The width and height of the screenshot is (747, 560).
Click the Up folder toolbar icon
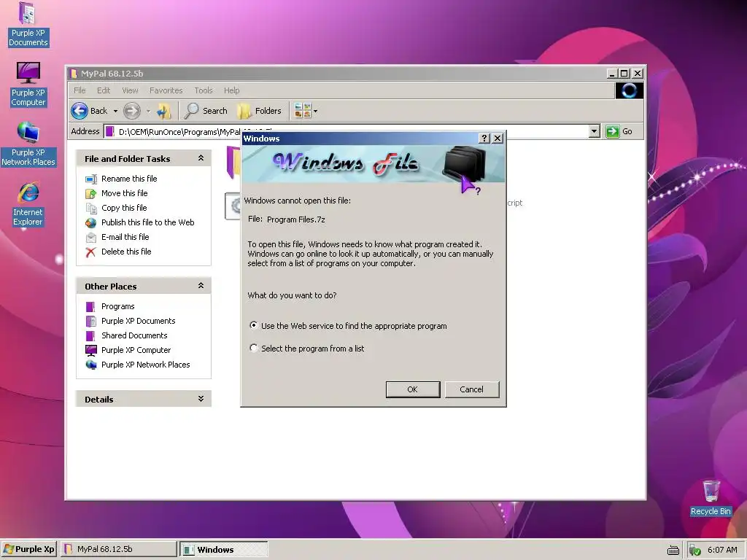pos(164,111)
